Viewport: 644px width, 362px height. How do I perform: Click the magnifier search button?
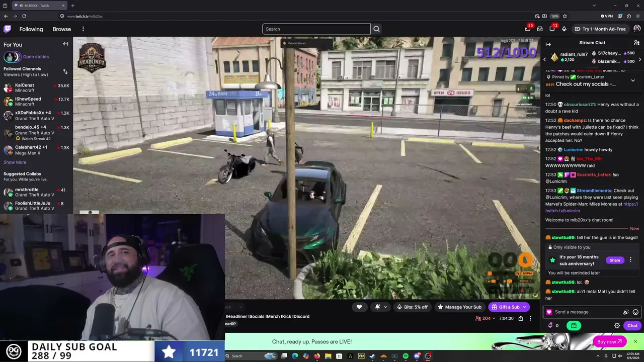coord(376,29)
